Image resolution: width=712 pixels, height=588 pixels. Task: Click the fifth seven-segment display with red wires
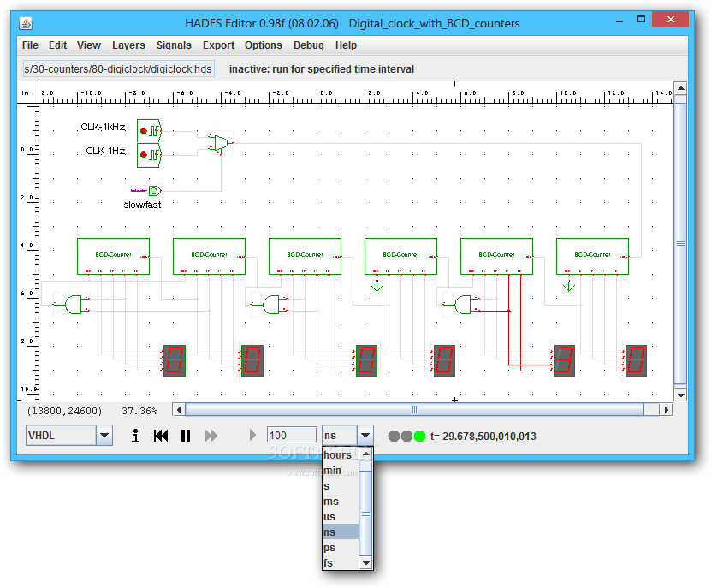563,361
